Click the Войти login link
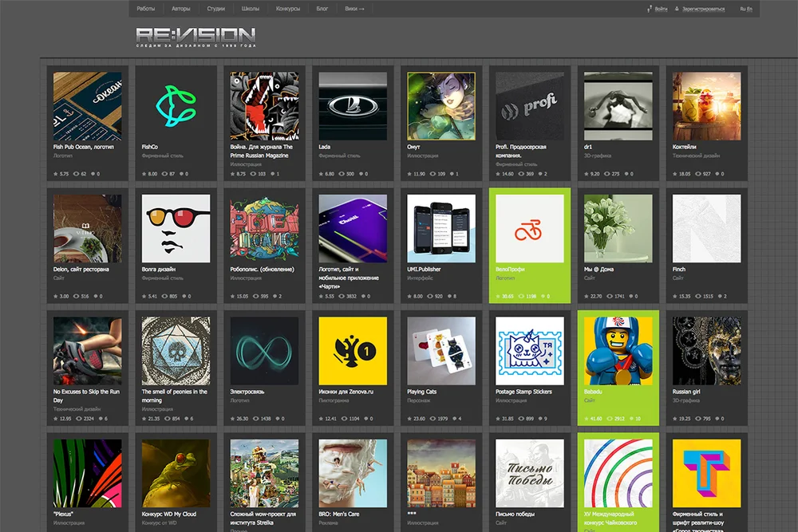The width and height of the screenshot is (798, 532). tap(661, 9)
